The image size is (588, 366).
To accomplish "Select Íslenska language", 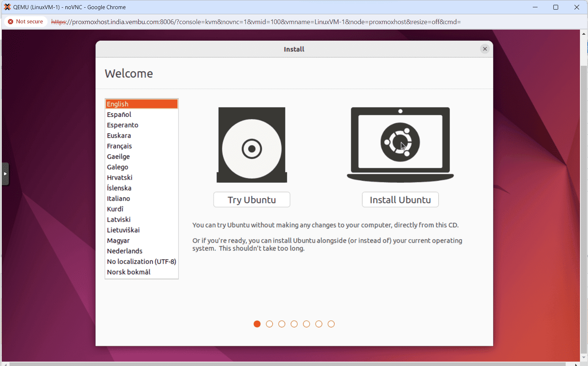I will coord(142,188).
